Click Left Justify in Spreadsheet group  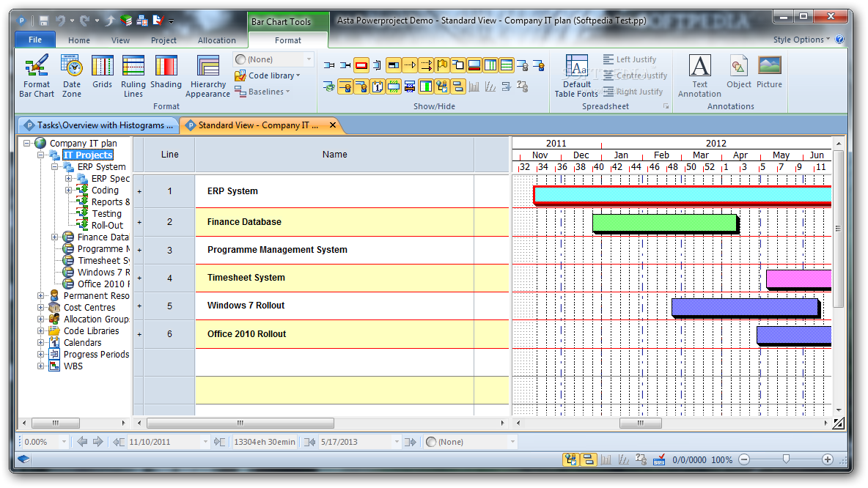[x=630, y=59]
